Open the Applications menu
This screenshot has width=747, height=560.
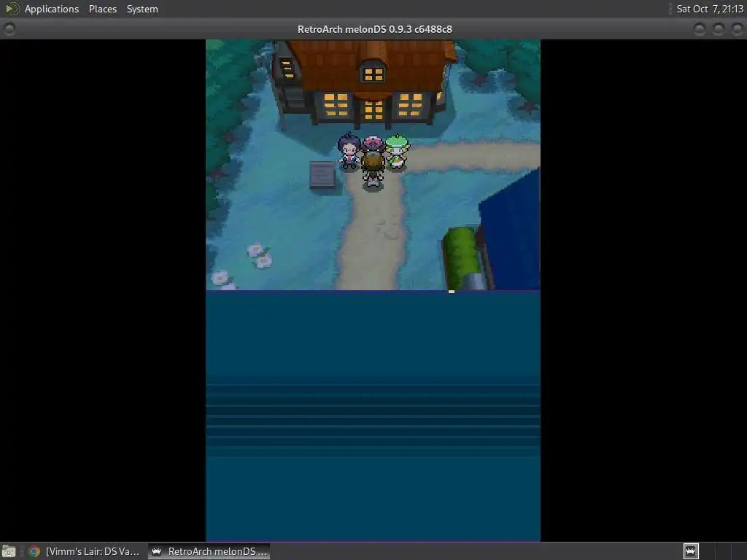tap(52, 9)
